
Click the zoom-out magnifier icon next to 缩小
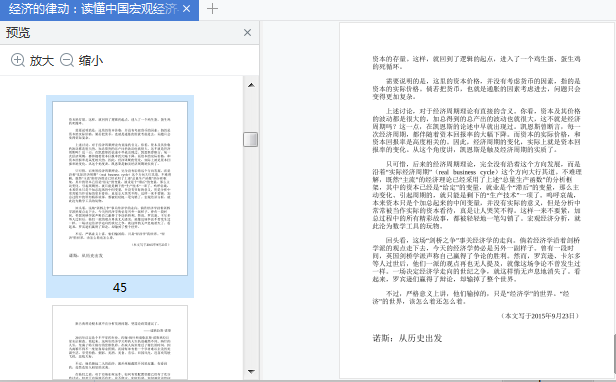click(67, 60)
